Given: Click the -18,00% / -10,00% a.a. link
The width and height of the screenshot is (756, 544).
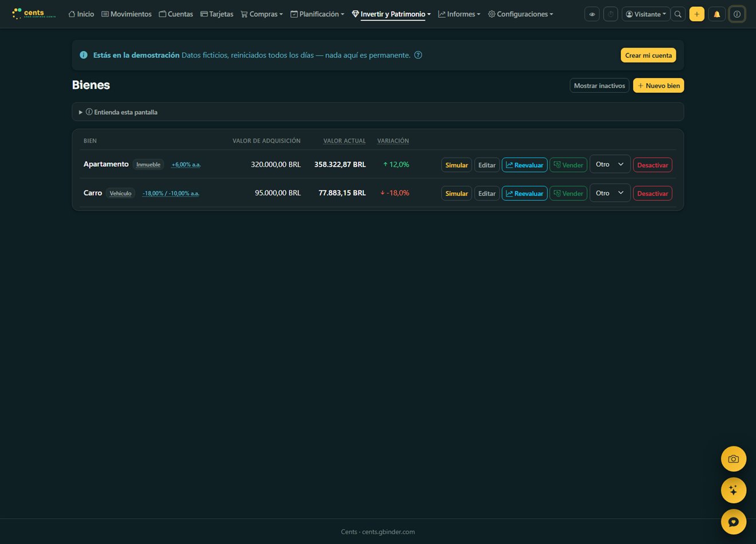Looking at the screenshot, I should click(171, 193).
